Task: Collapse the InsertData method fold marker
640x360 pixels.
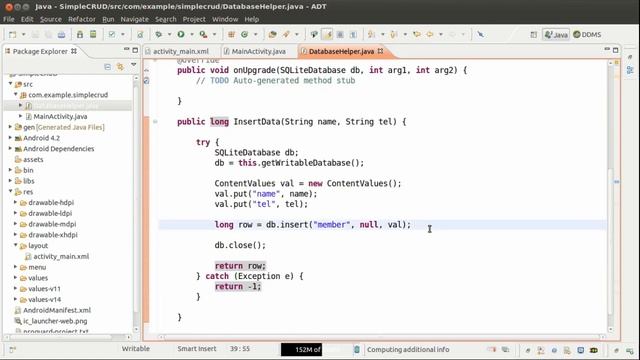Action: tap(155, 121)
